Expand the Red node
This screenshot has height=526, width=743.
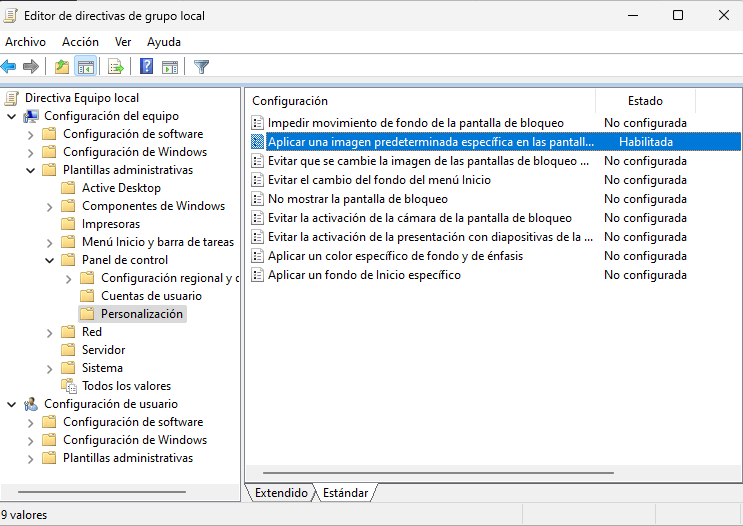50,333
